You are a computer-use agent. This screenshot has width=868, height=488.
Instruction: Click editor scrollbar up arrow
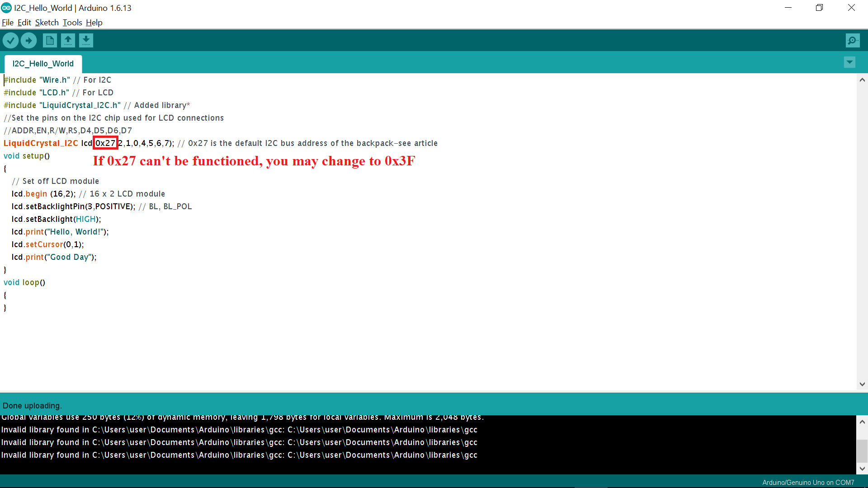(862, 80)
